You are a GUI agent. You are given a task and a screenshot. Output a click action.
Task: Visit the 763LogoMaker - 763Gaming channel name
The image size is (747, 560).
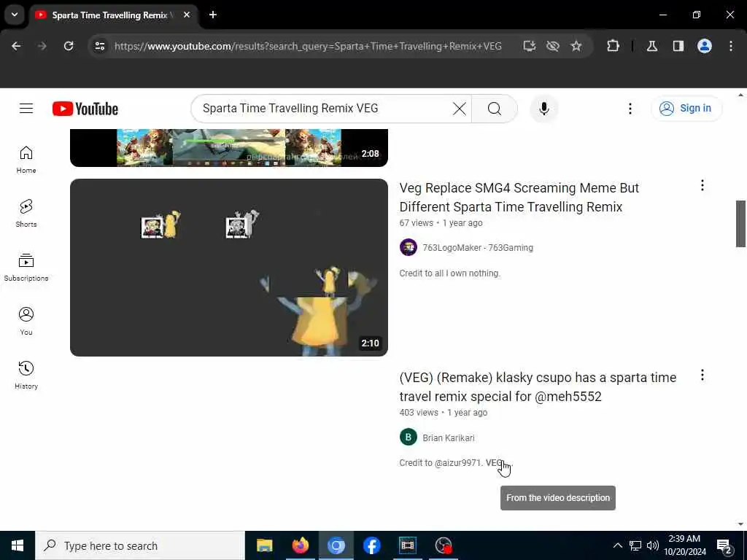(478, 248)
